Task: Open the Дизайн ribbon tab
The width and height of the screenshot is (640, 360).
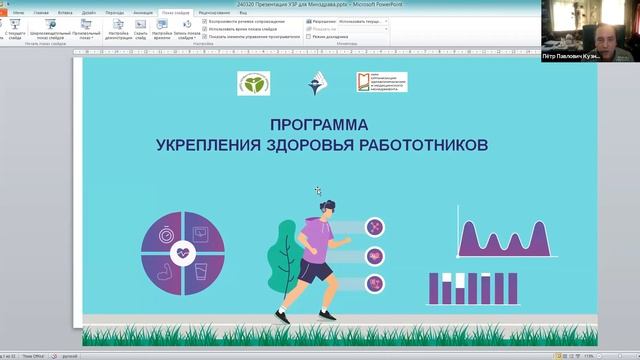Action: [89, 13]
